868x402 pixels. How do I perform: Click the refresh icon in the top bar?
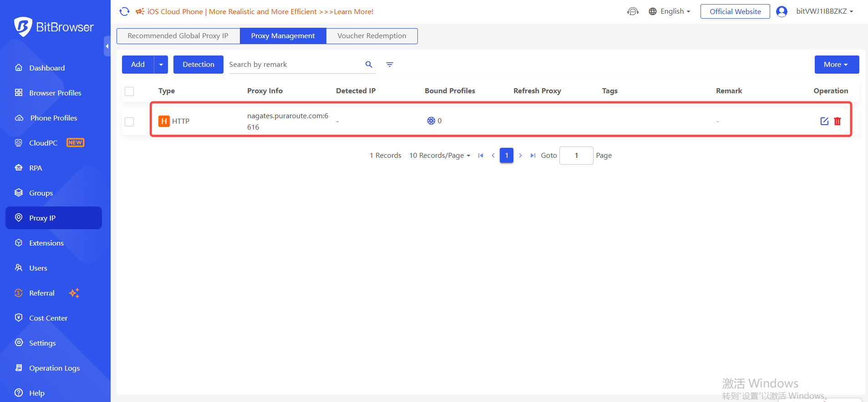click(124, 11)
